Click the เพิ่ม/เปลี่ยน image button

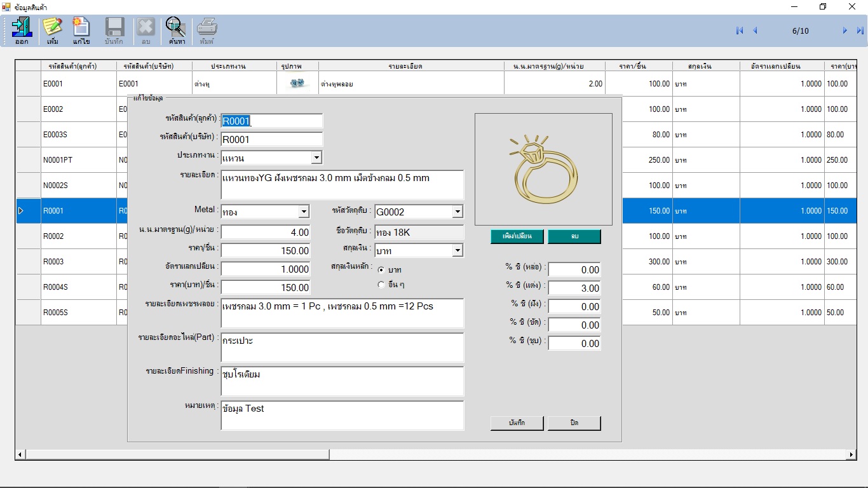(517, 236)
